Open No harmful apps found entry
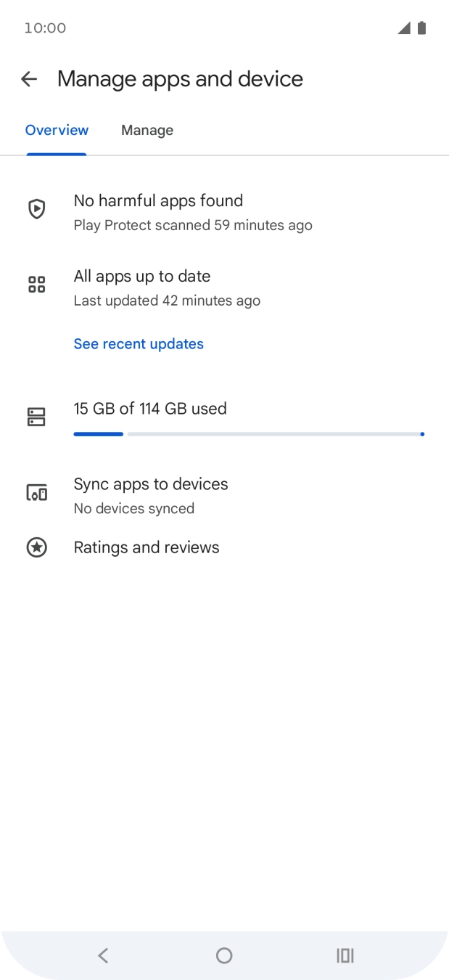The height and width of the screenshot is (980, 449). [224, 212]
